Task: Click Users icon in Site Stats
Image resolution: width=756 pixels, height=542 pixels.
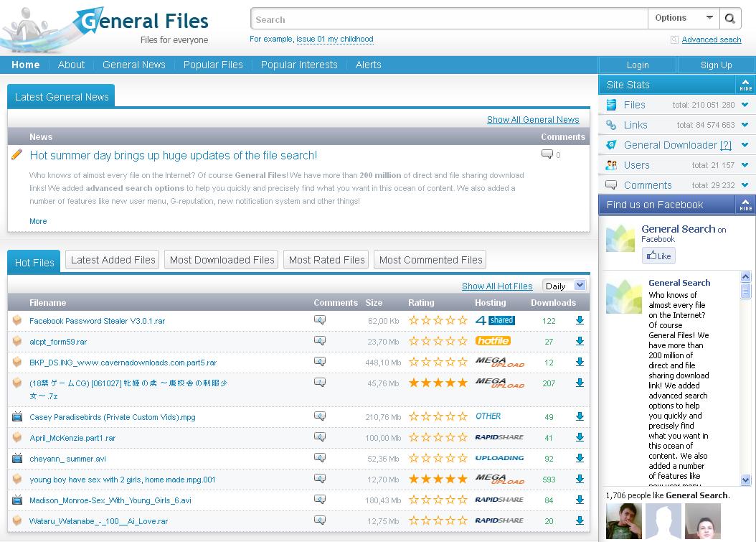Action: [x=611, y=165]
